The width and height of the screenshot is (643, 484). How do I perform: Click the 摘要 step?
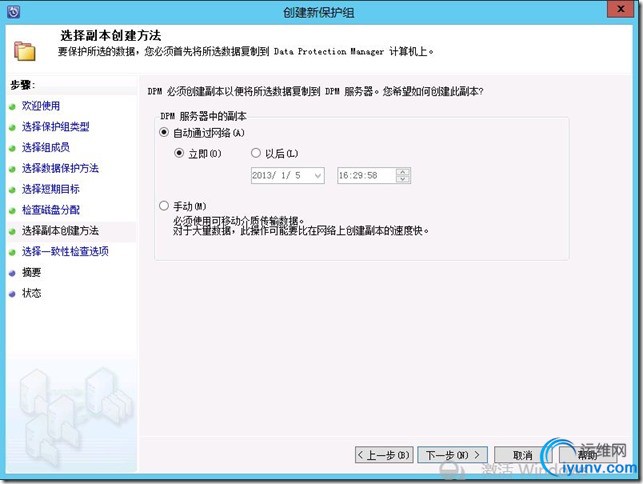(31, 272)
